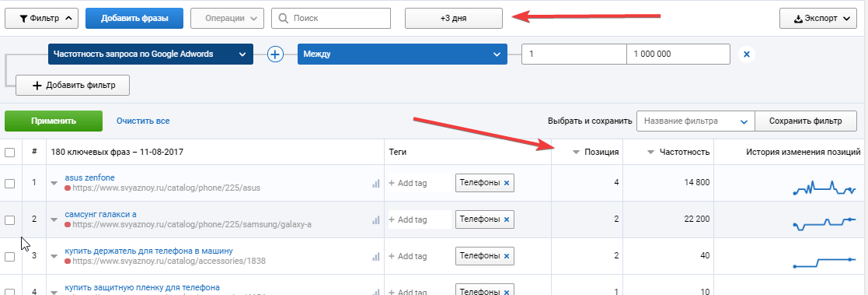The image size is (868, 295).
Task: Open Название фильтра combo box
Action: coord(695,121)
